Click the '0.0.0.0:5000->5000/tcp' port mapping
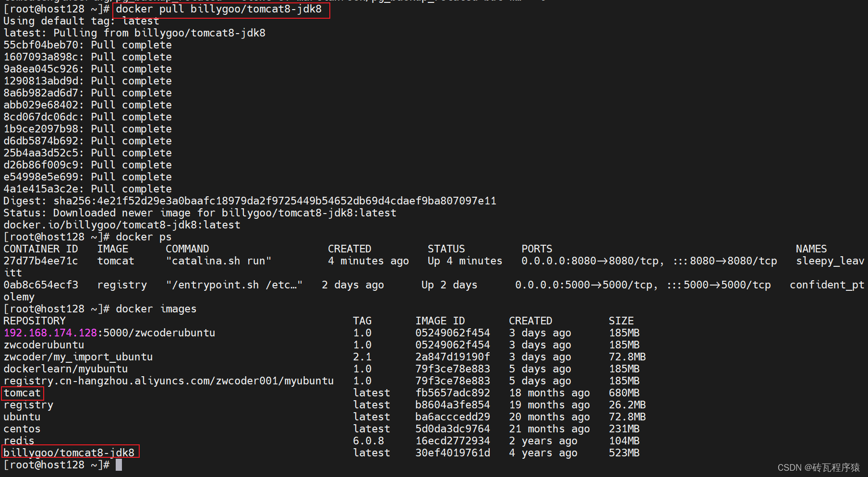868x477 pixels. click(587, 285)
